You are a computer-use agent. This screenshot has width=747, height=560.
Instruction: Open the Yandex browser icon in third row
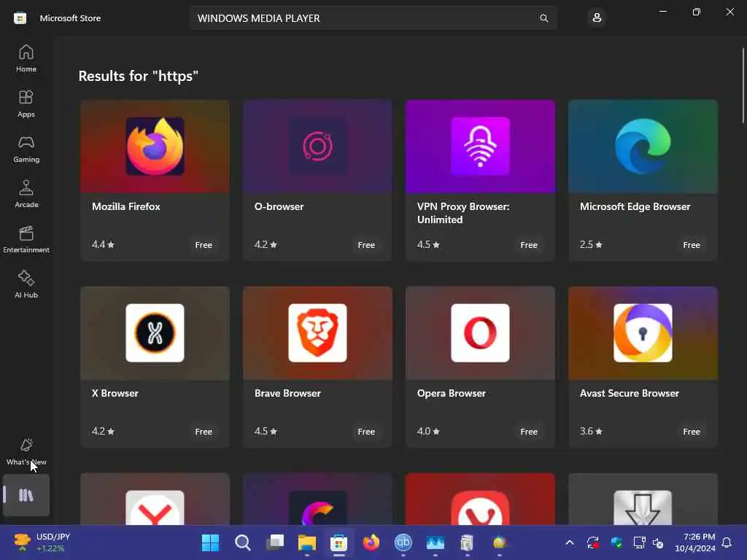click(x=155, y=507)
